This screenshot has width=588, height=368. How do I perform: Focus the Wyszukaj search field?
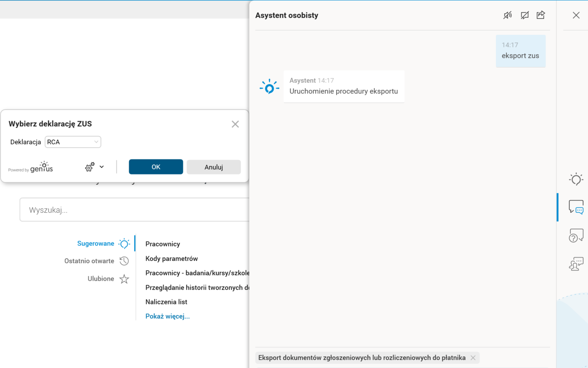[135, 210]
